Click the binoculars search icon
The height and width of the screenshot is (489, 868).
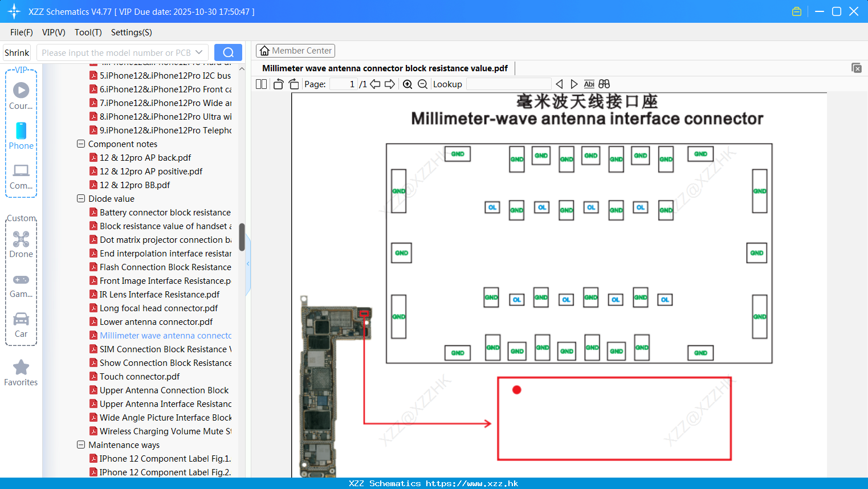[x=604, y=84]
